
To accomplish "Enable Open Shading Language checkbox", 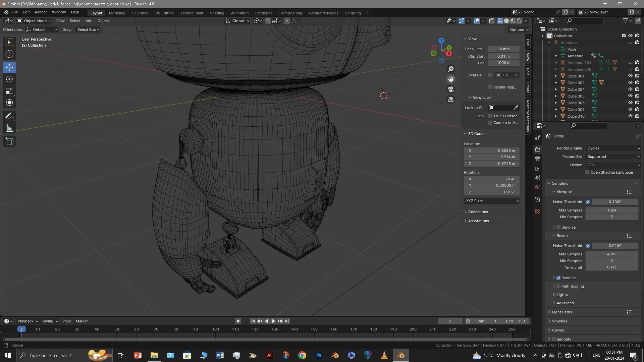I will pyautogui.click(x=587, y=172).
